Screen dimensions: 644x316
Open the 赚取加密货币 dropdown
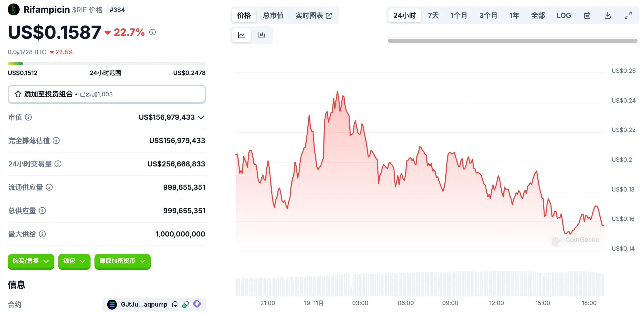click(122, 261)
